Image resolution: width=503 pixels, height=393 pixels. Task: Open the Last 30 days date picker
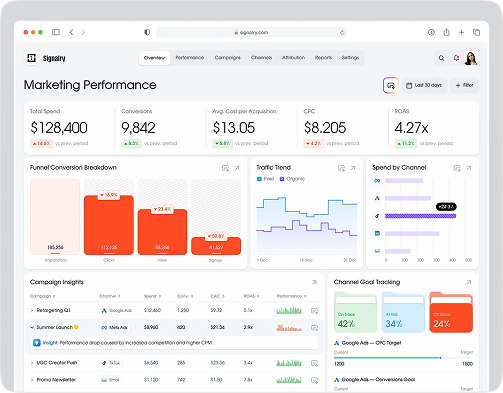pos(424,85)
